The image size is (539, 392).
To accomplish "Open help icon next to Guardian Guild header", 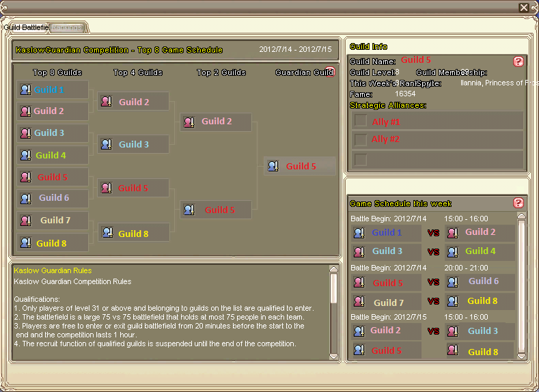I will (x=330, y=72).
